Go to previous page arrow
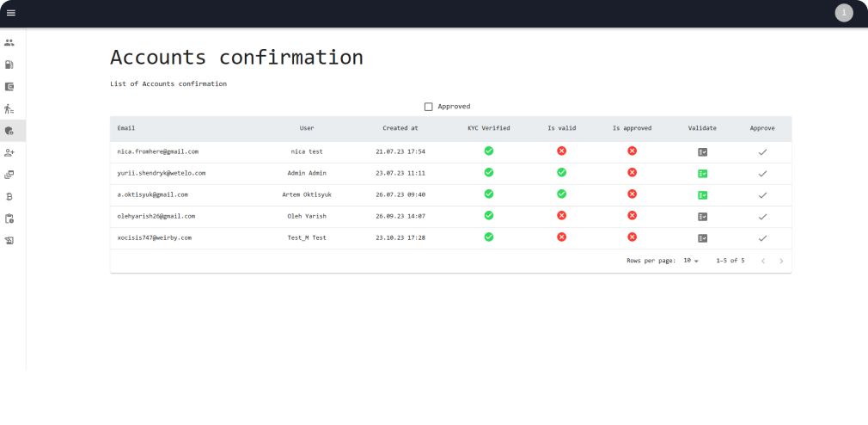Image resolution: width=868 pixels, height=425 pixels. tap(763, 261)
